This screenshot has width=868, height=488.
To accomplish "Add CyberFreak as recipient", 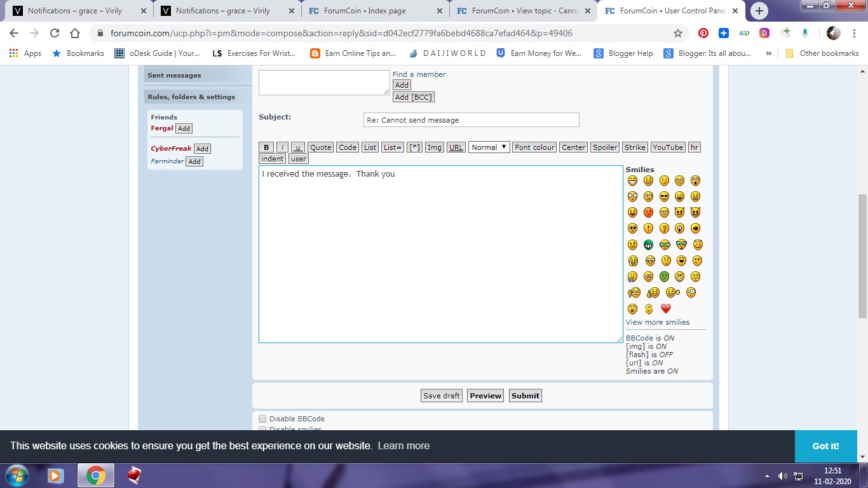I will [202, 149].
